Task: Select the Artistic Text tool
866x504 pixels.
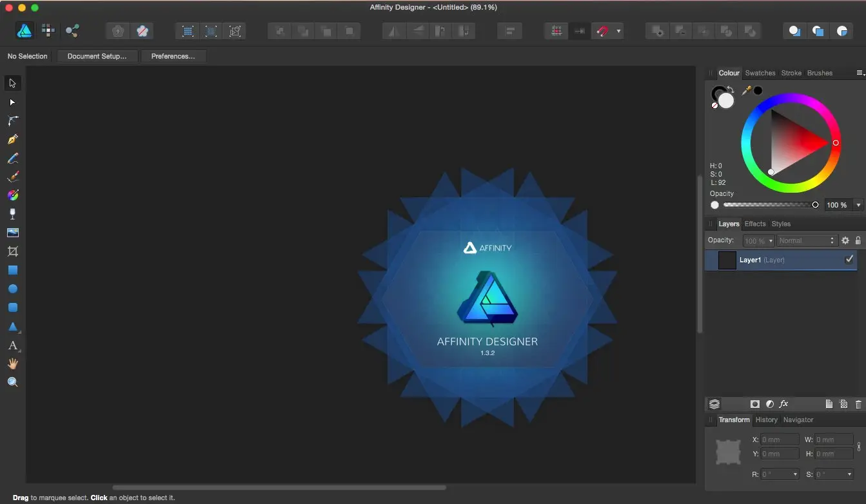Action: (x=12, y=345)
